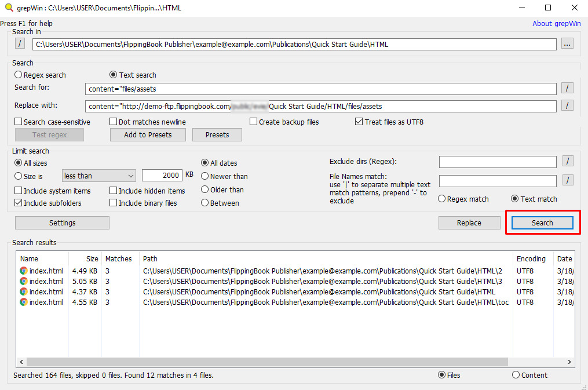
Task: Click the Replace button
Action: coord(469,223)
